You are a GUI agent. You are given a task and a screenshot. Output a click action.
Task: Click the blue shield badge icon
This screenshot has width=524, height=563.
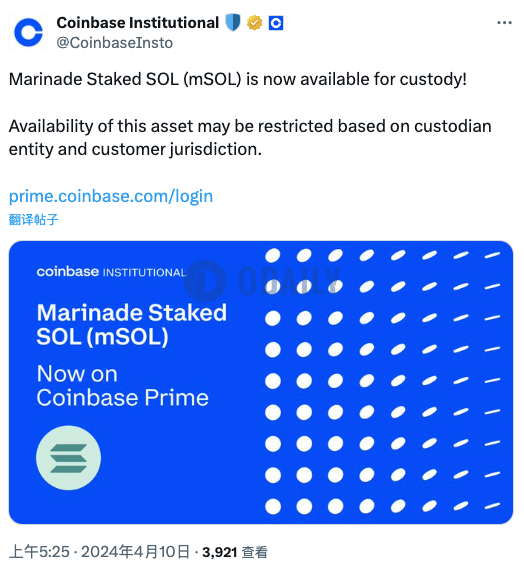[233, 23]
